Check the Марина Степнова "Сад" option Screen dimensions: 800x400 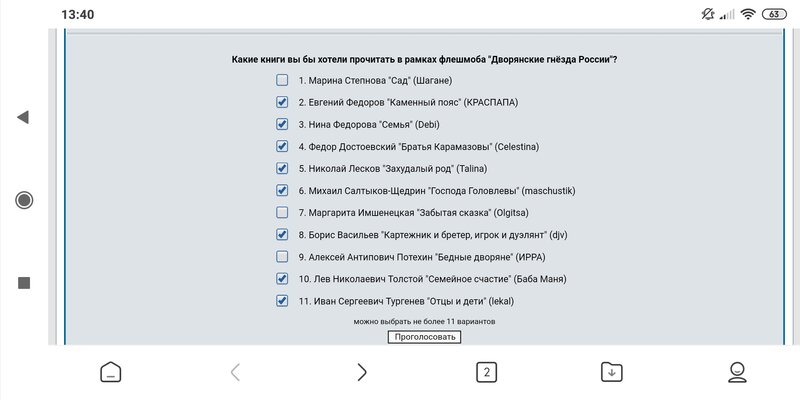(x=282, y=80)
